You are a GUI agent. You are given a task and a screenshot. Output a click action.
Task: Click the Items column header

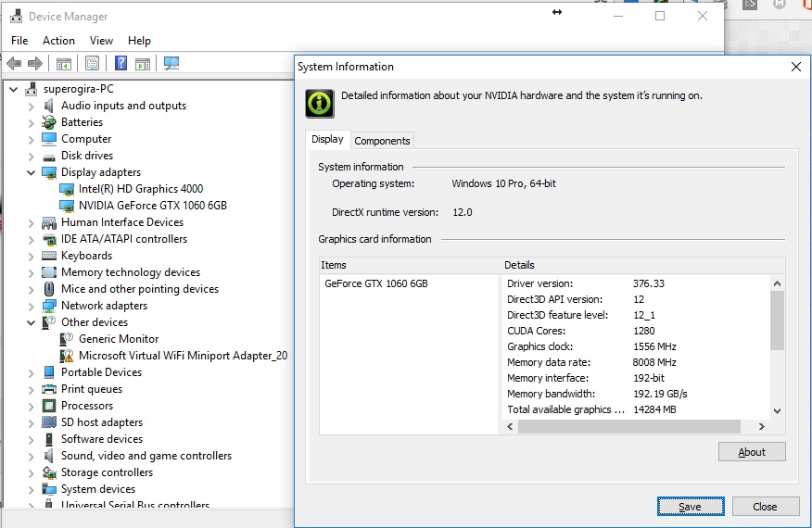point(411,265)
